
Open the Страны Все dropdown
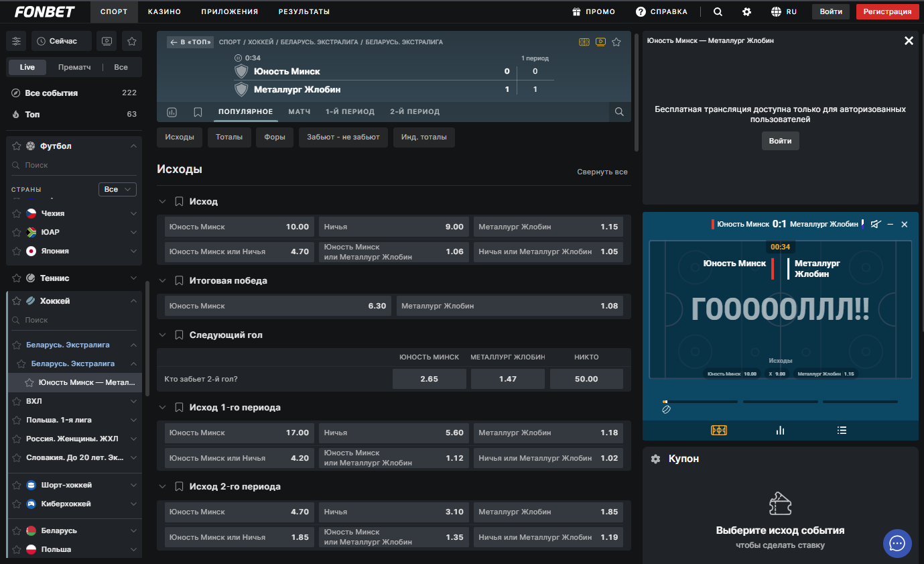[x=117, y=189]
